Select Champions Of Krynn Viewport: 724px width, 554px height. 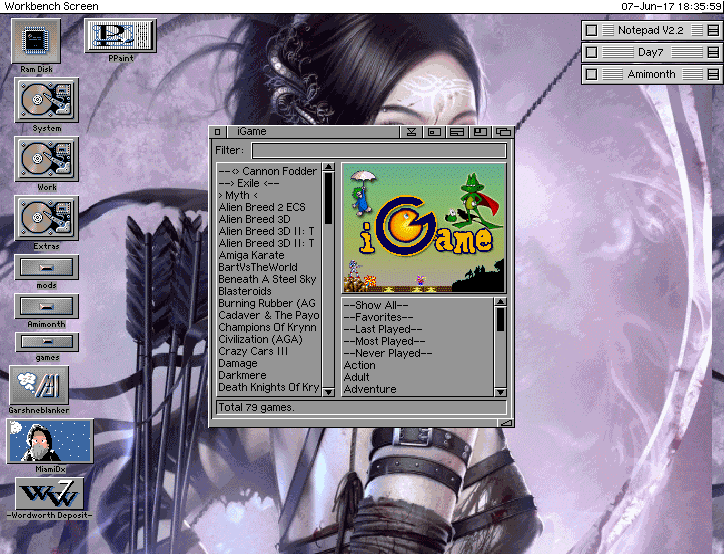[x=269, y=327]
